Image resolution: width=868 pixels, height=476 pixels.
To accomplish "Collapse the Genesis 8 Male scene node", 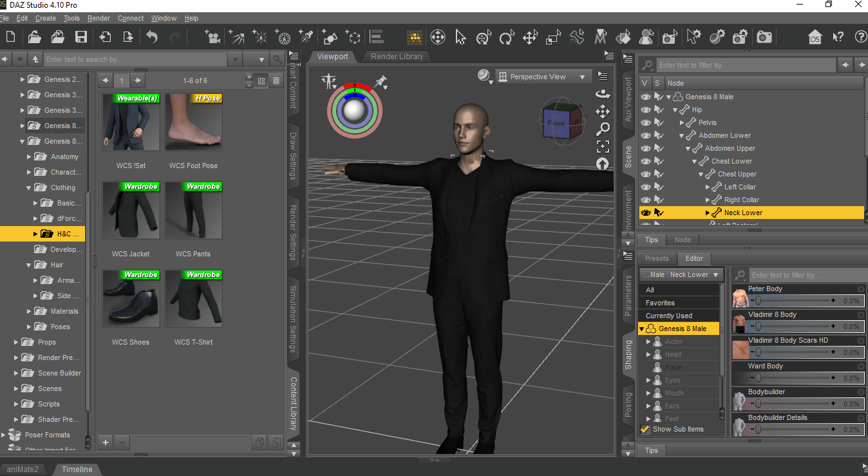I will [669, 97].
